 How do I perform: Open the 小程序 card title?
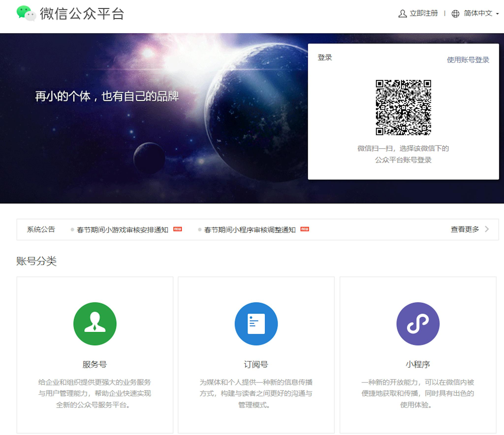point(418,364)
